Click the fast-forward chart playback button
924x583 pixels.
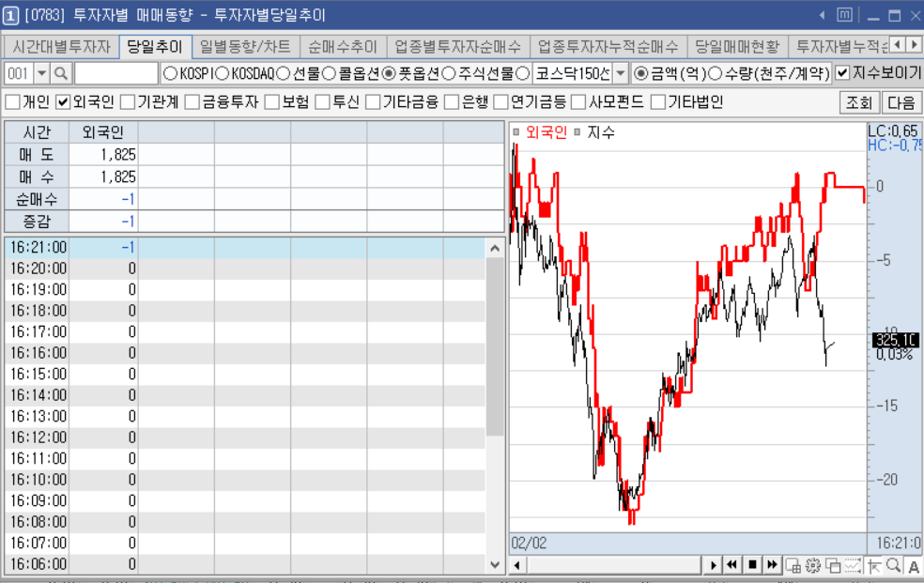point(772,565)
